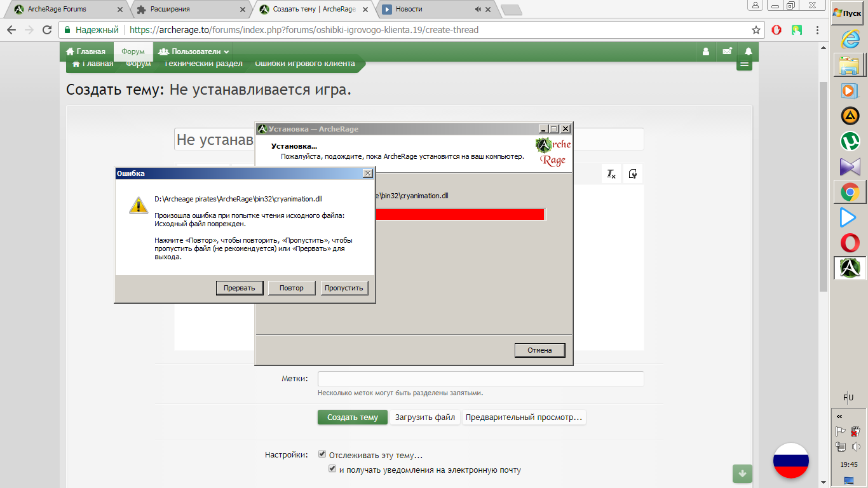Click the page vertical scrollbar

[823, 187]
